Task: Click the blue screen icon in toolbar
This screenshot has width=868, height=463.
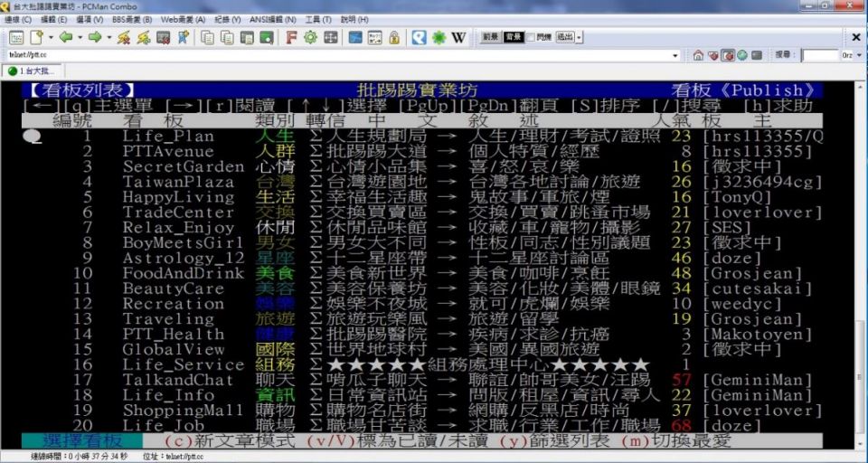Action: tap(355, 38)
